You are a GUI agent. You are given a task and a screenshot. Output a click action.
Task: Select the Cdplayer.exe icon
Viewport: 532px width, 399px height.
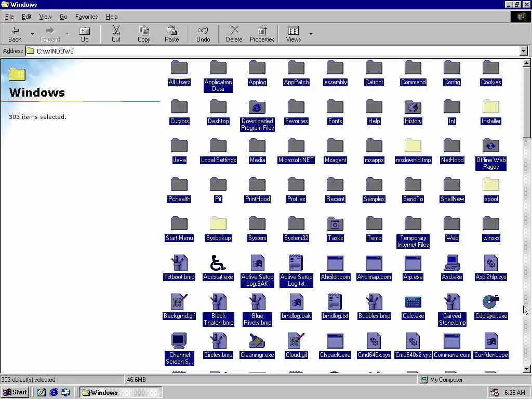tap(491, 302)
